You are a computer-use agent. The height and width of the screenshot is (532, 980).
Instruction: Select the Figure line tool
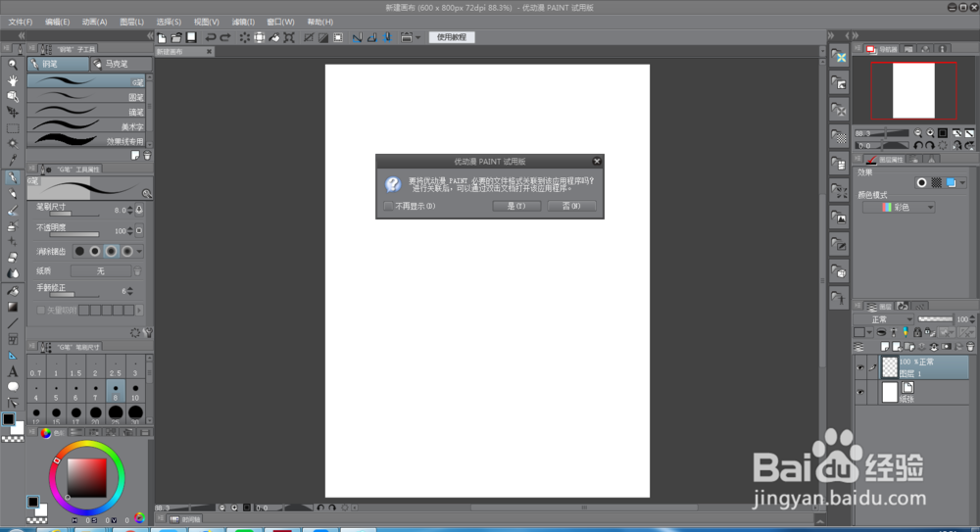13,323
